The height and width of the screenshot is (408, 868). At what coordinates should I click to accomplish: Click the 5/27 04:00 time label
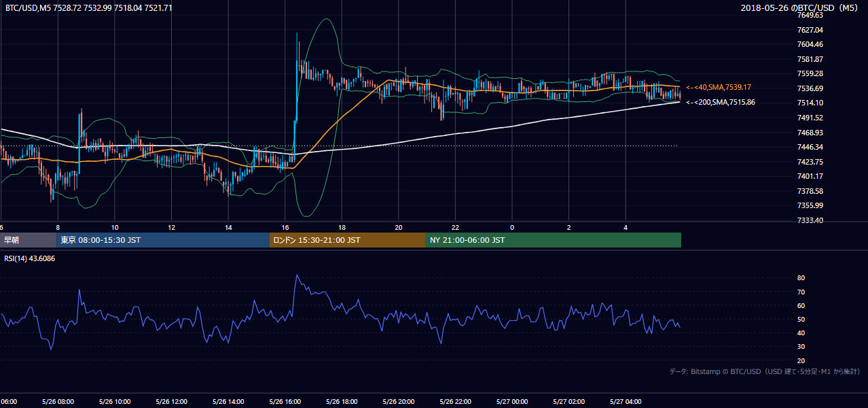coord(625,402)
